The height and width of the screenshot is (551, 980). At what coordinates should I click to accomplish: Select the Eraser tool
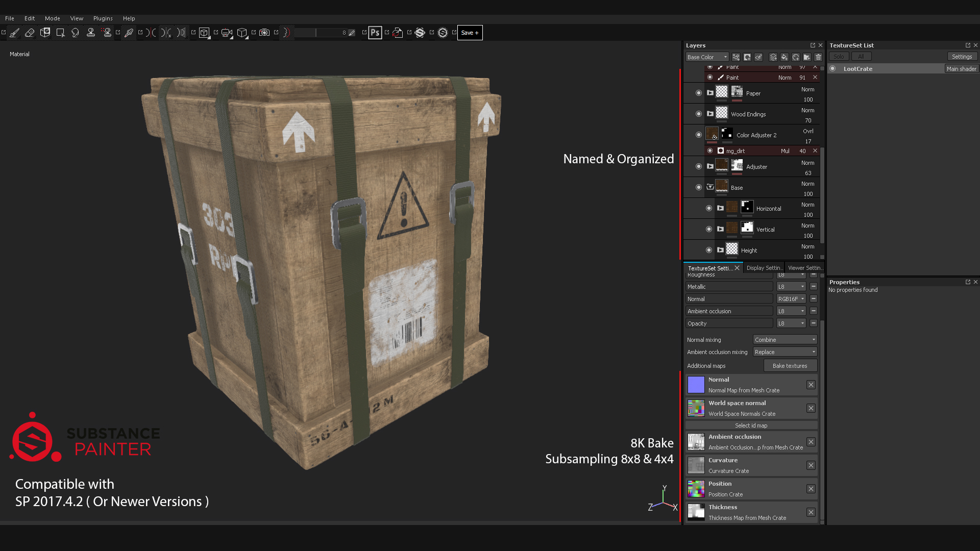(x=29, y=32)
